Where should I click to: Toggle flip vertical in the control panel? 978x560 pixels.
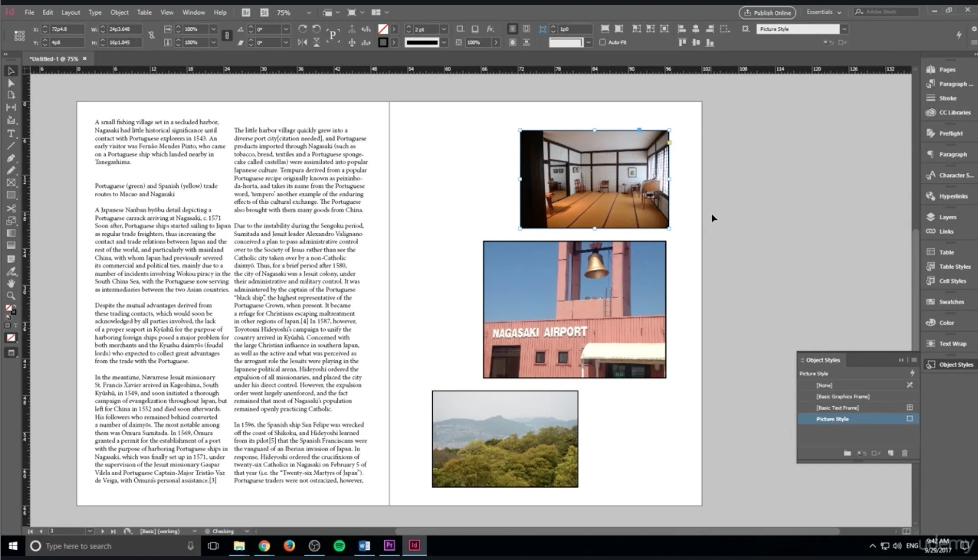(316, 42)
